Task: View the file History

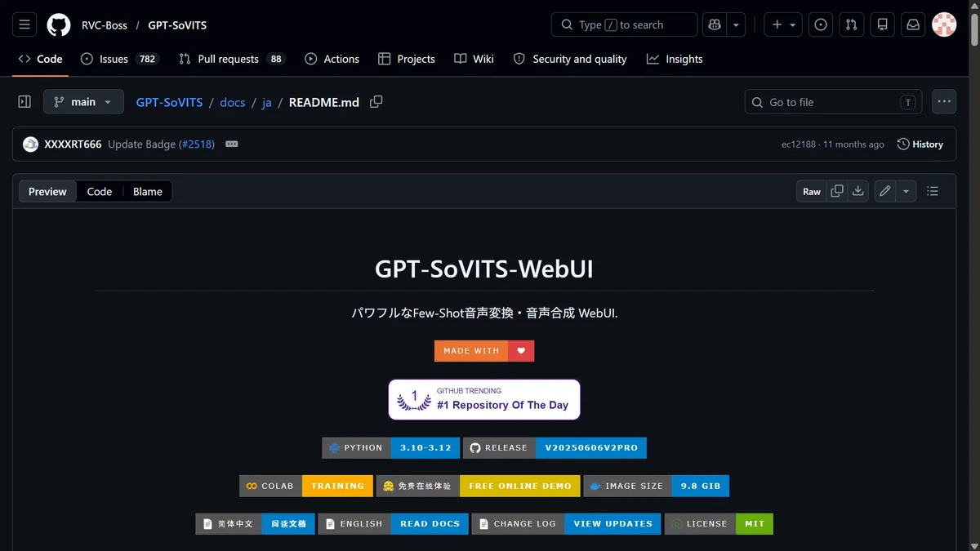Action: tap(920, 144)
